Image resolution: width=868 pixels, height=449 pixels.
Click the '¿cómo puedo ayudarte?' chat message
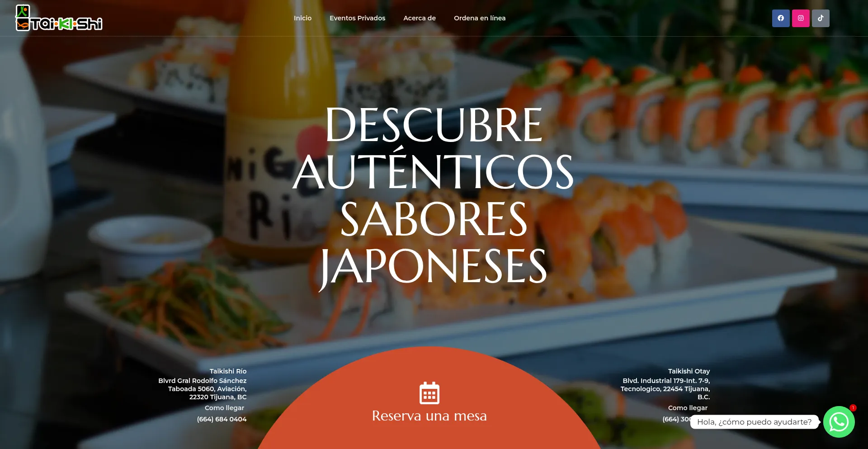click(x=755, y=422)
